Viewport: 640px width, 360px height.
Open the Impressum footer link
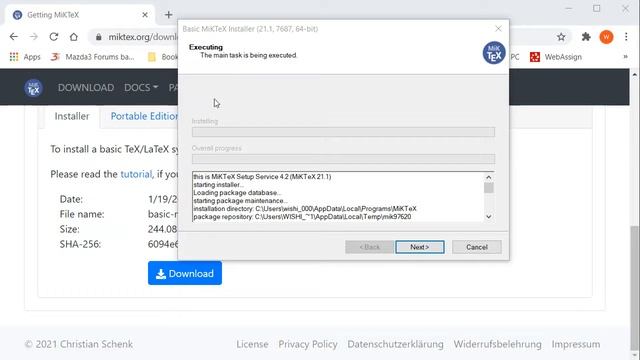pyautogui.click(x=576, y=344)
